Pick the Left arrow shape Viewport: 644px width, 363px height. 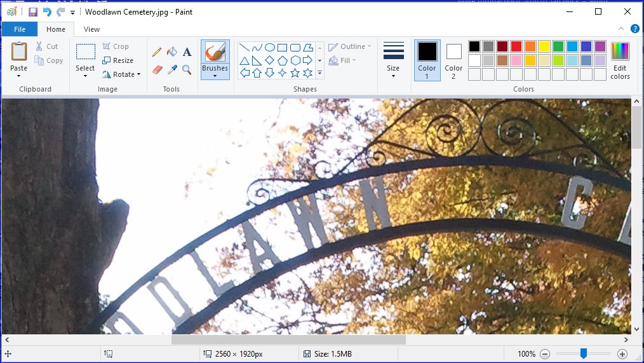[x=245, y=73]
